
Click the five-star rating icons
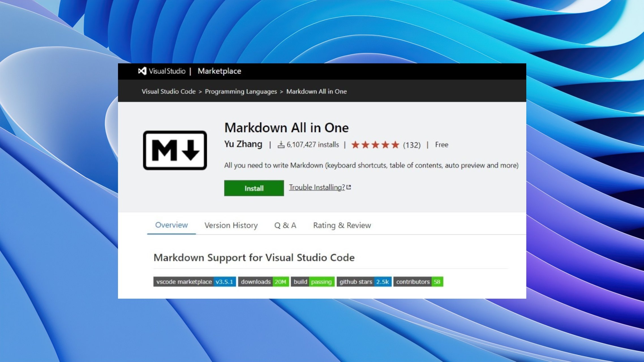[x=375, y=145]
